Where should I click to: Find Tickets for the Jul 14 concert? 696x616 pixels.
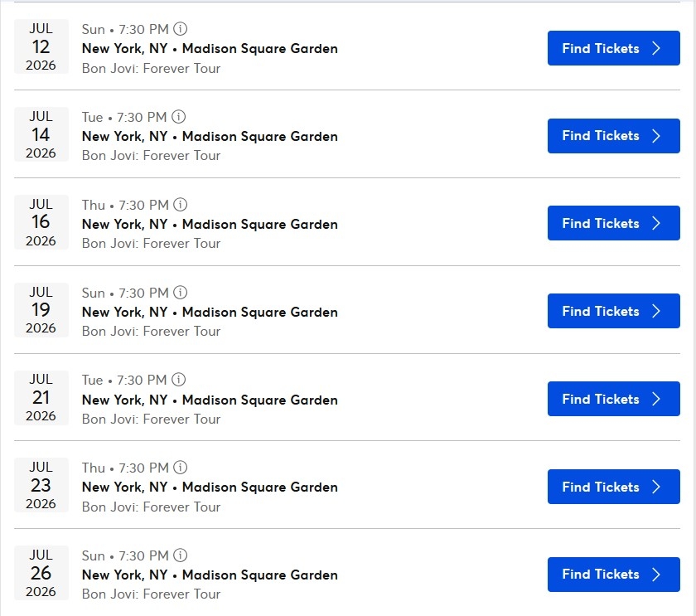613,136
